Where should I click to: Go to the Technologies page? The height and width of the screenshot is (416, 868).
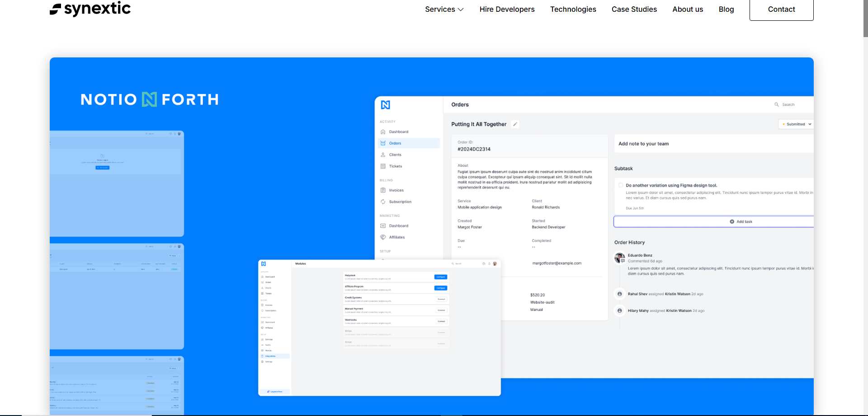tap(573, 9)
